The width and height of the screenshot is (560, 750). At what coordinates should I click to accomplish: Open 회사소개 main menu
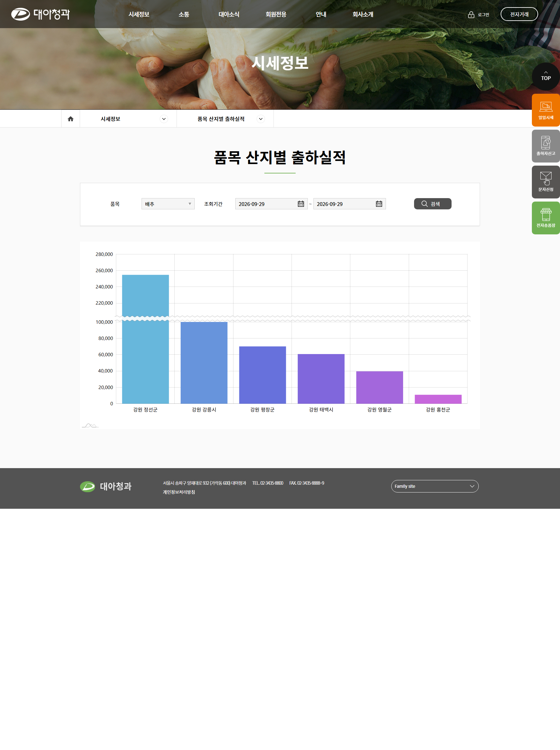coord(363,14)
